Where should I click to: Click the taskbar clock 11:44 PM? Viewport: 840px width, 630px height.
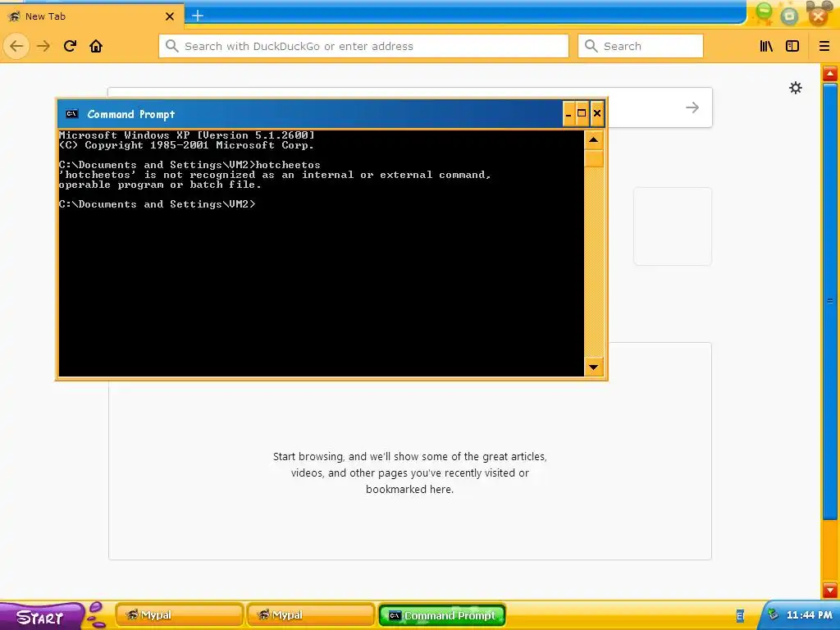[x=810, y=615]
